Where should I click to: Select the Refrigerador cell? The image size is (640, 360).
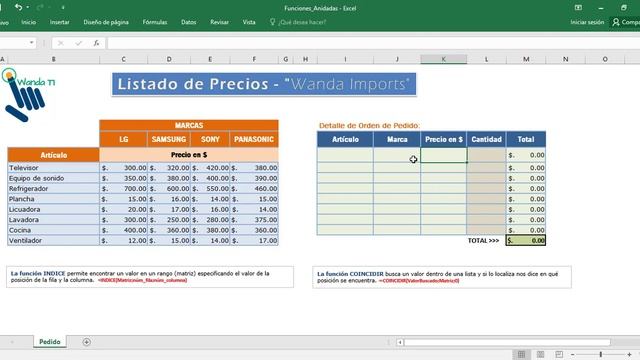(x=53, y=189)
